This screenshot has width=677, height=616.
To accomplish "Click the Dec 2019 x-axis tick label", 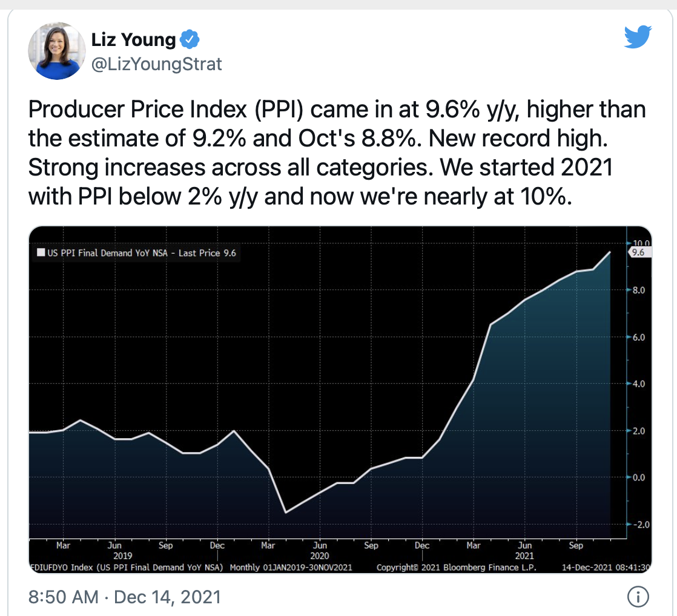I will 217,545.
